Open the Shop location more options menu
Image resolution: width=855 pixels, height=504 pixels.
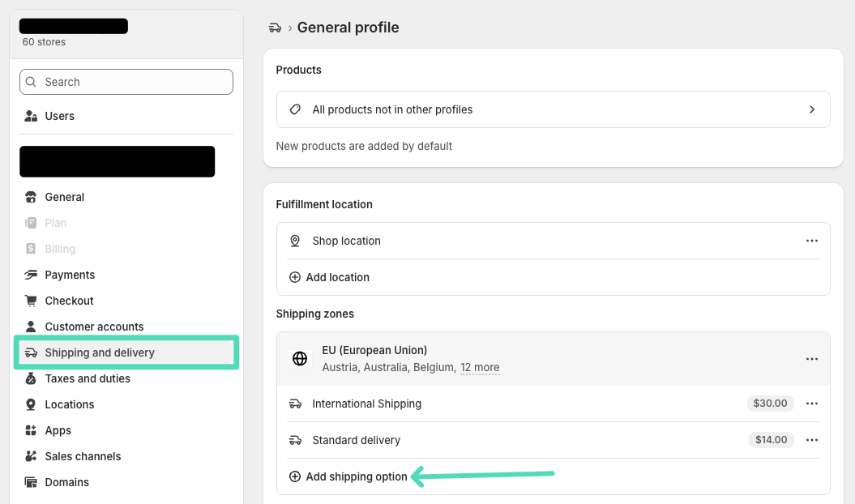coord(812,241)
